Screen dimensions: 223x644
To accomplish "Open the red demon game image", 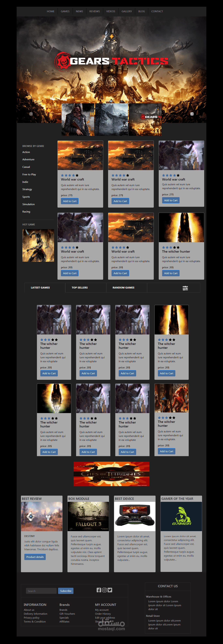I will pyautogui.click(x=171, y=398).
